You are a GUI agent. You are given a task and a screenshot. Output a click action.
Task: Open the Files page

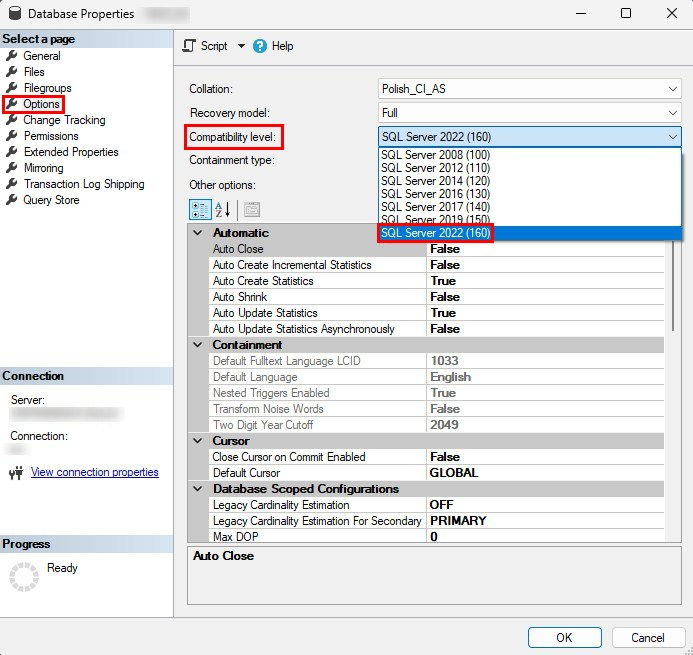click(34, 72)
